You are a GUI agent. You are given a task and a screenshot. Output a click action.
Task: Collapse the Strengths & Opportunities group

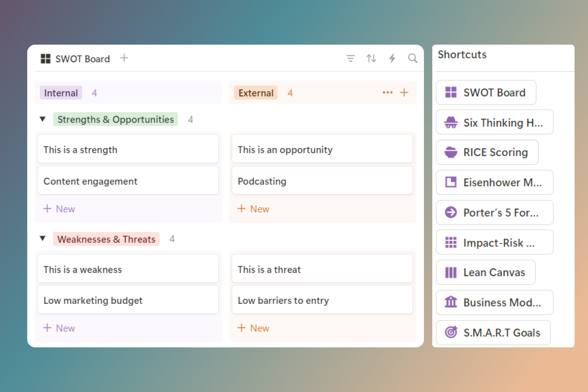[x=42, y=119]
